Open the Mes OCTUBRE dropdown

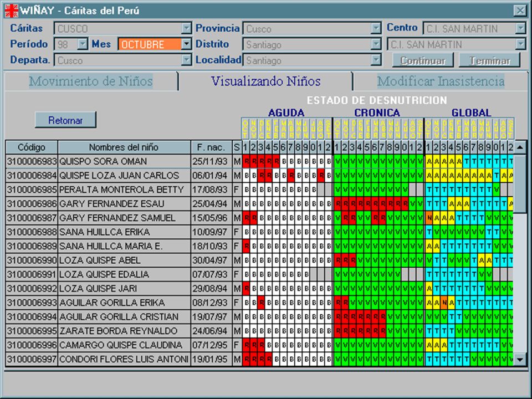coord(186,44)
